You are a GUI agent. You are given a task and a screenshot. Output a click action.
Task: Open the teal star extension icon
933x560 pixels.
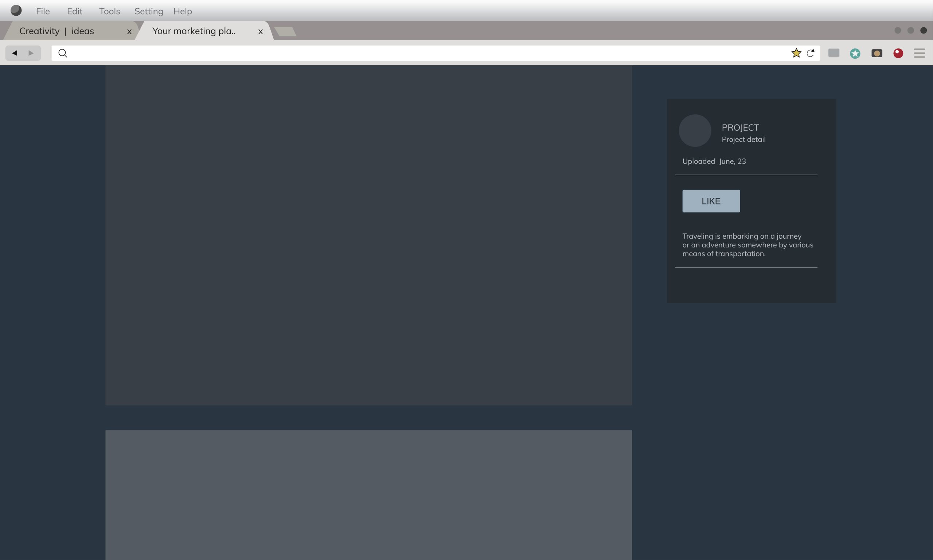pos(855,54)
